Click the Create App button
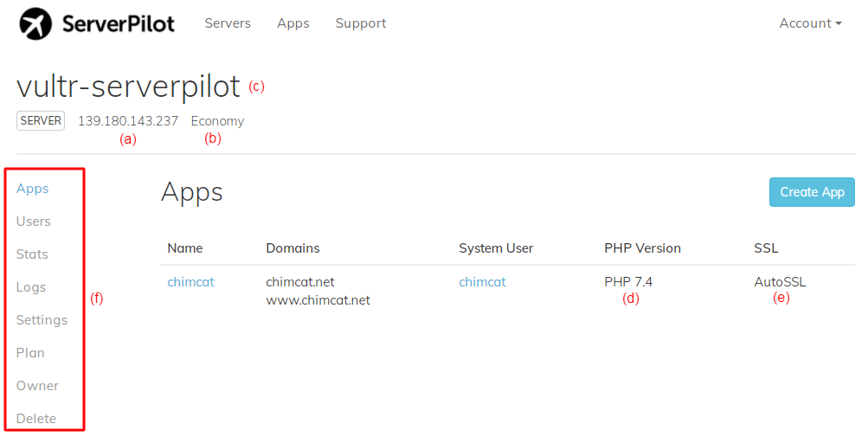Image resolution: width=868 pixels, height=437 pixels. click(812, 192)
